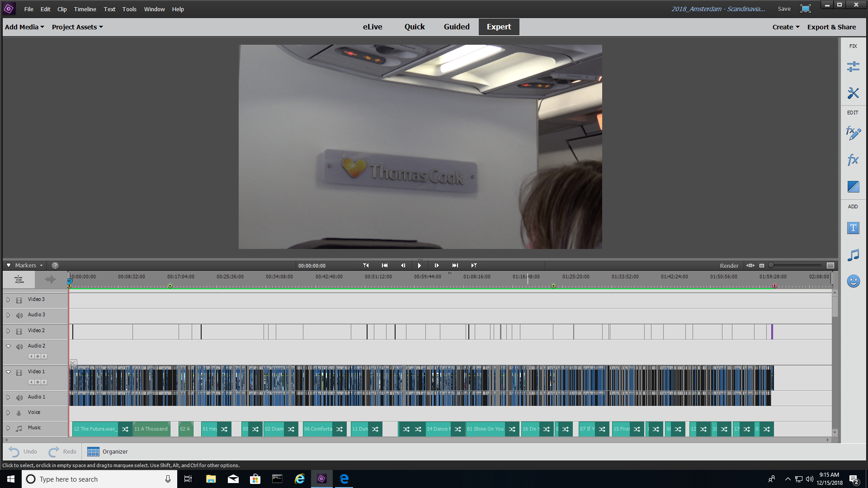
Task: Collapse the Video 1 track
Action: pyautogui.click(x=8, y=372)
